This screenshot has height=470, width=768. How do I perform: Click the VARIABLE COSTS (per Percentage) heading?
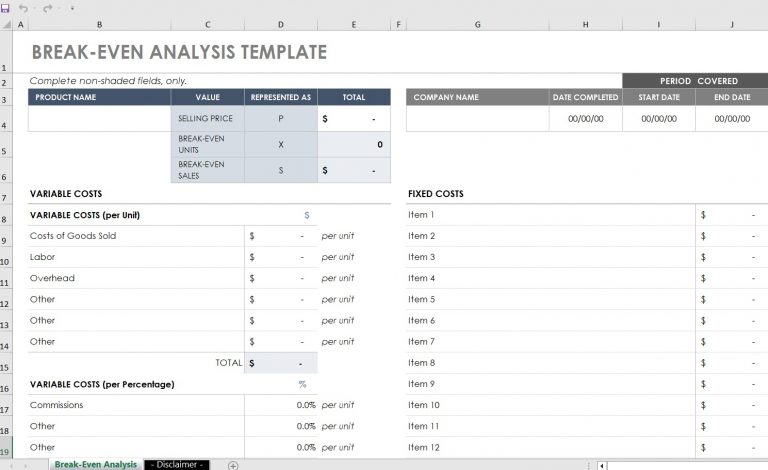coord(102,384)
